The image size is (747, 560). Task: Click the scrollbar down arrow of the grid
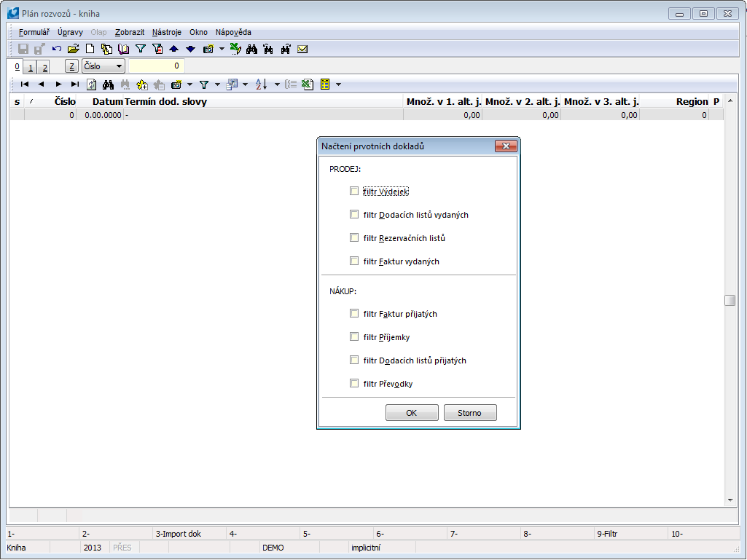[x=730, y=500]
